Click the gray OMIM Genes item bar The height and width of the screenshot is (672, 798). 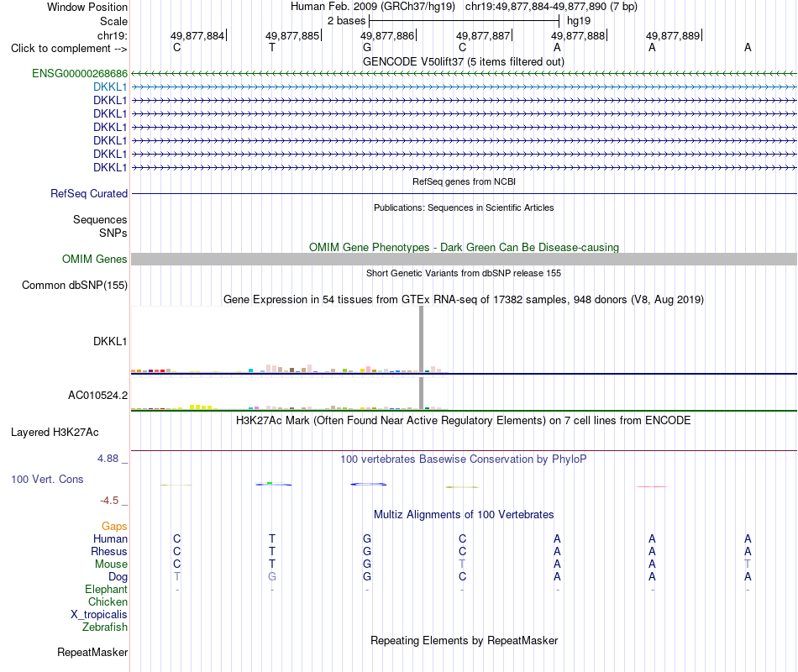(464, 259)
